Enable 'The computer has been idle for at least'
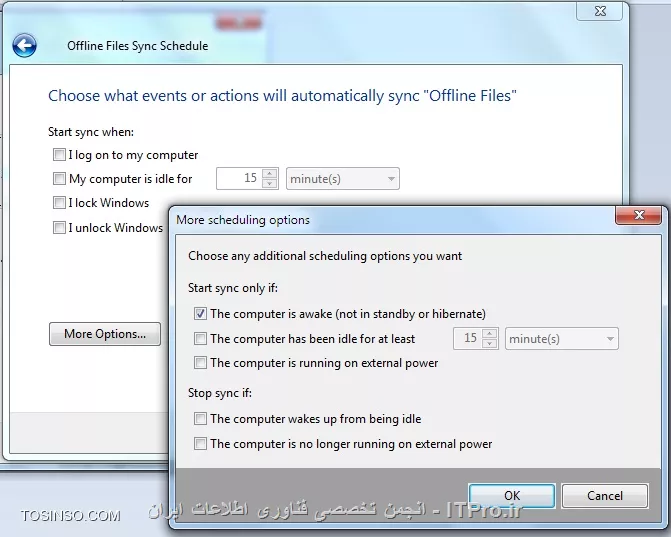The image size is (671, 537). pos(200,338)
